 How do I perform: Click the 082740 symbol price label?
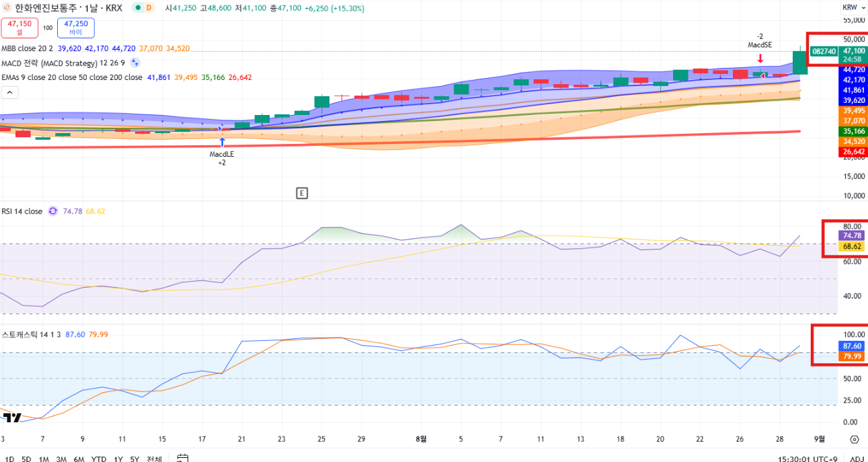click(x=824, y=51)
